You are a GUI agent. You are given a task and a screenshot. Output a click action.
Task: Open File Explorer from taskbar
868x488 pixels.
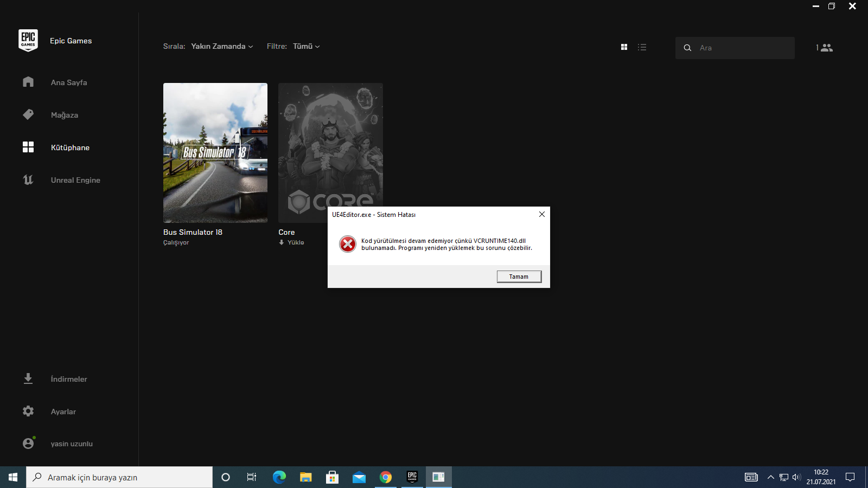click(306, 477)
